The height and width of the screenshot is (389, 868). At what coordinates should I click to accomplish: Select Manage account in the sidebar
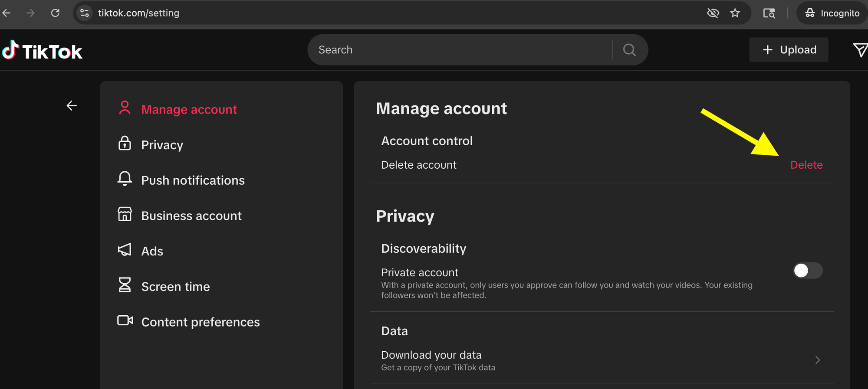click(189, 109)
